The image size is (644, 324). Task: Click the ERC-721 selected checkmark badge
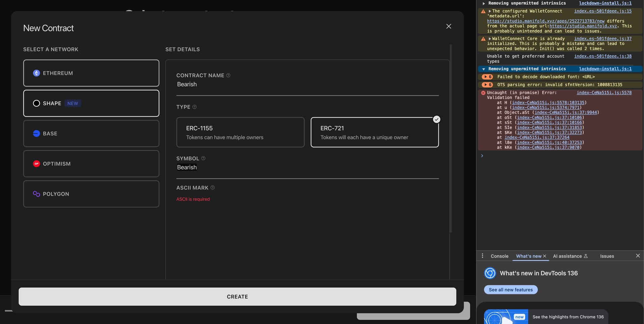click(436, 120)
